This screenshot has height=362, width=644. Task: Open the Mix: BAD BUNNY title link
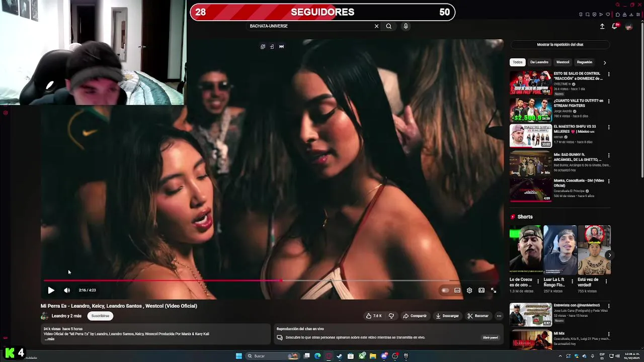[578, 157]
